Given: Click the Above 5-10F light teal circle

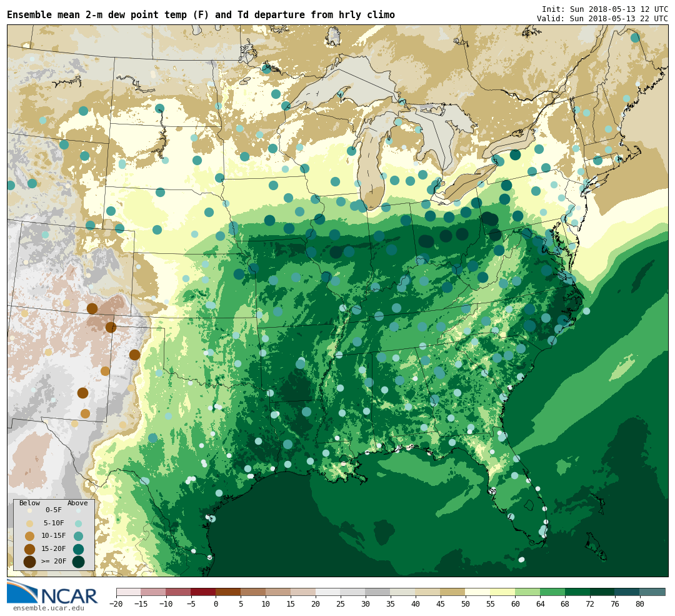Looking at the screenshot, I should click(78, 524).
